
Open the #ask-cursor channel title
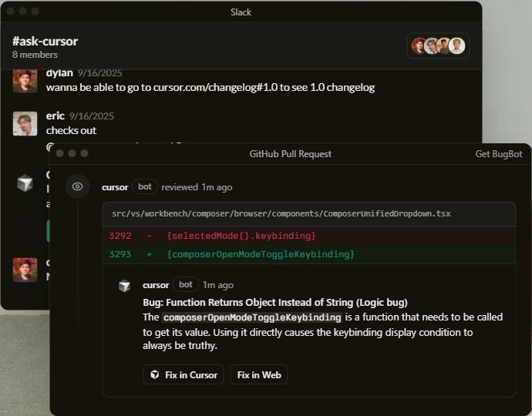point(45,41)
